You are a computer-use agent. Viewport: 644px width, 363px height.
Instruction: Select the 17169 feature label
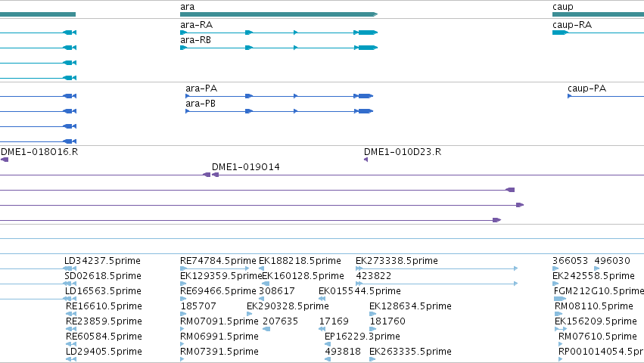(x=334, y=321)
